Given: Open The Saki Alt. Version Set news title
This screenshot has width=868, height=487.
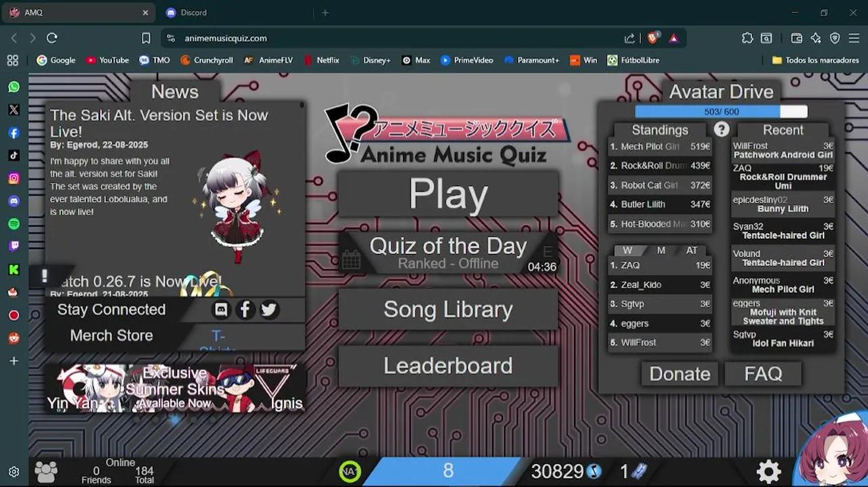Looking at the screenshot, I should pos(159,123).
